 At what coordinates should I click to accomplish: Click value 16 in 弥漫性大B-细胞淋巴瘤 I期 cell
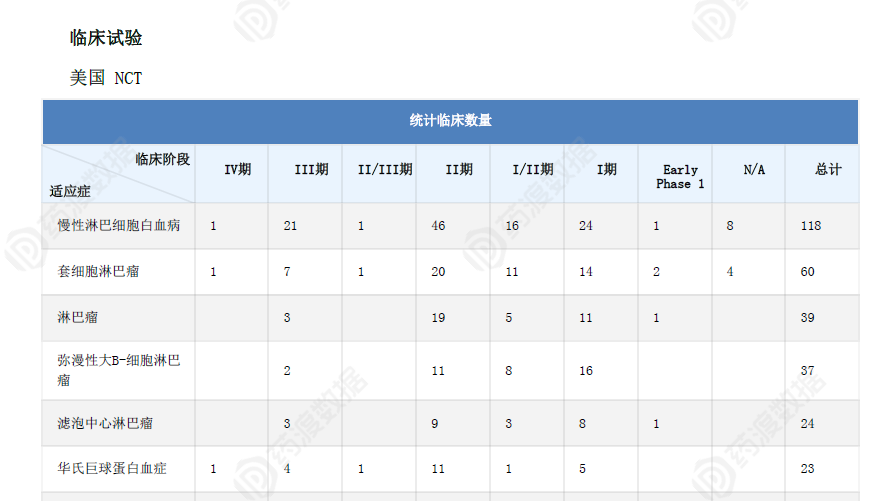(x=586, y=371)
